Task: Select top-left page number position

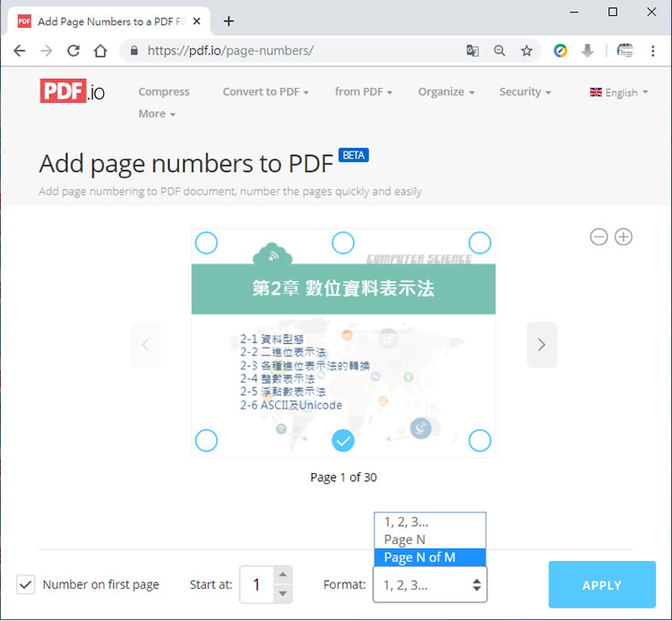Action: tap(206, 242)
